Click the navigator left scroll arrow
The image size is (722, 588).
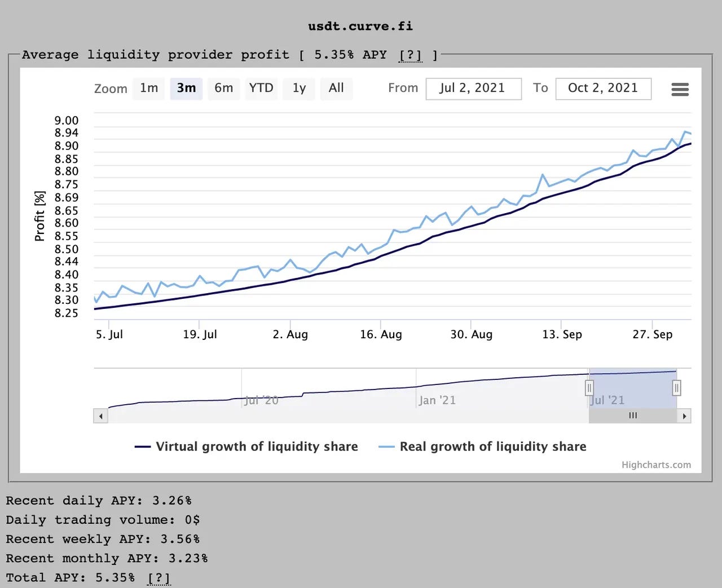point(100,416)
